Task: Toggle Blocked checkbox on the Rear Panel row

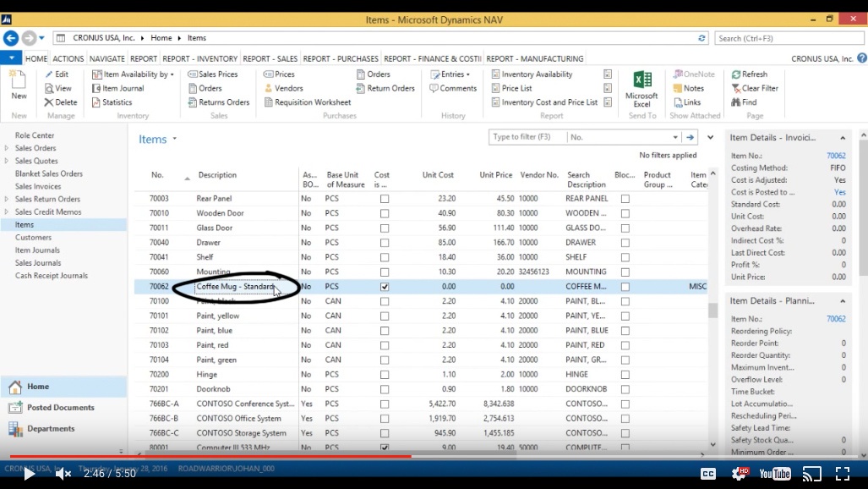Action: 625,199
